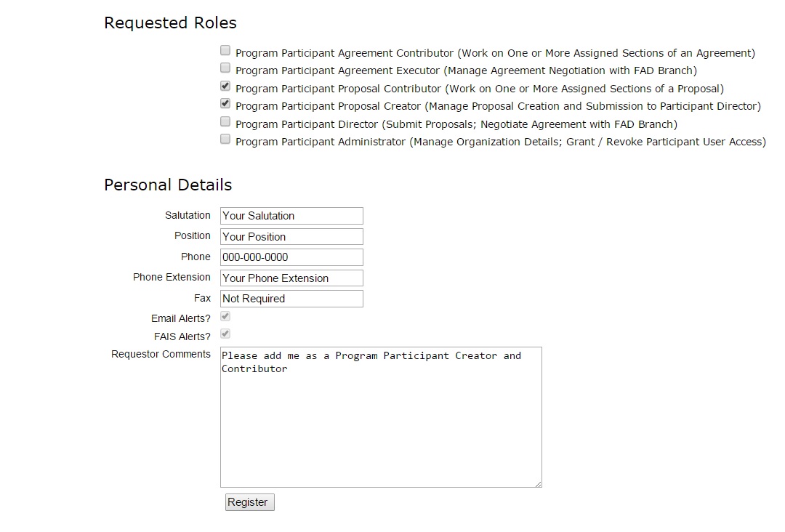Click the Fax input field
Screen dimensions: 785x532
pos(291,299)
